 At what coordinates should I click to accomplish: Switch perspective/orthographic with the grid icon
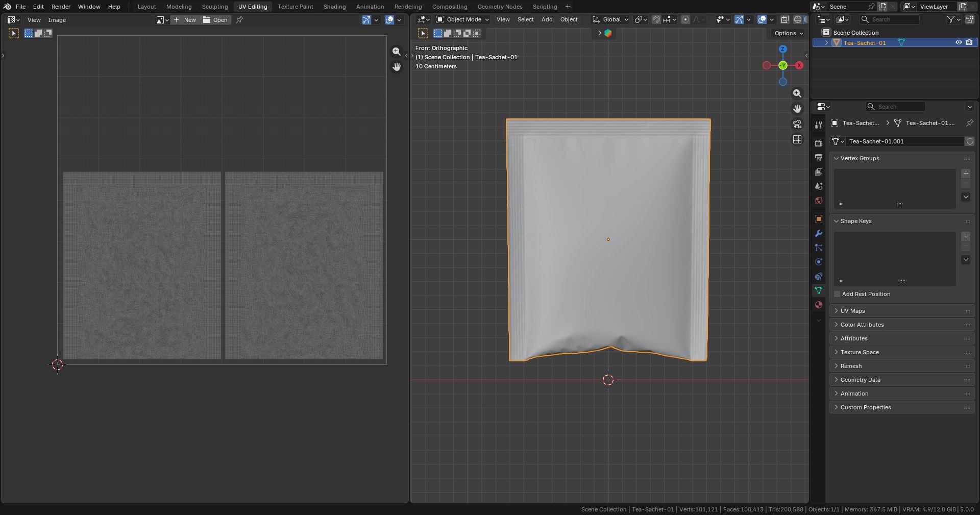tap(797, 139)
